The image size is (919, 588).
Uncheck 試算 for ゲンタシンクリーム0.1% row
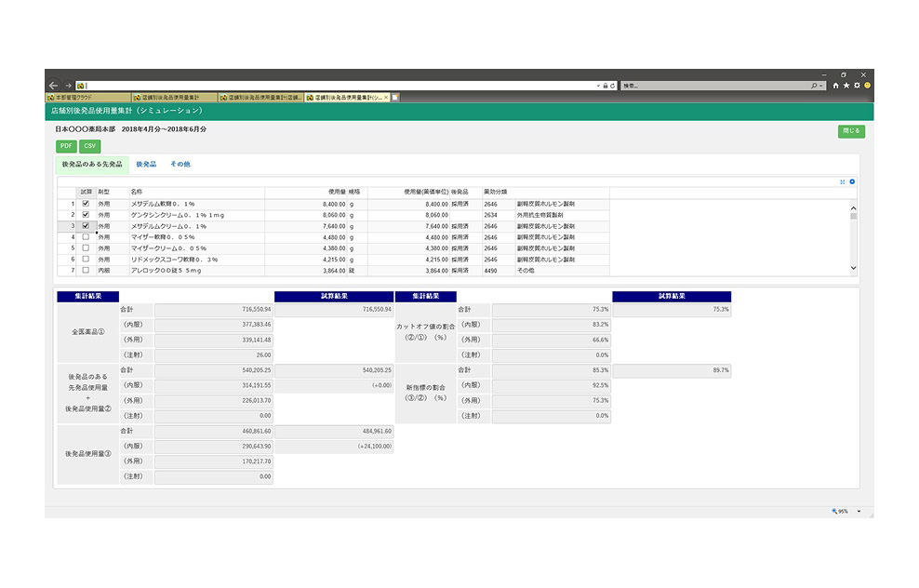coord(86,214)
